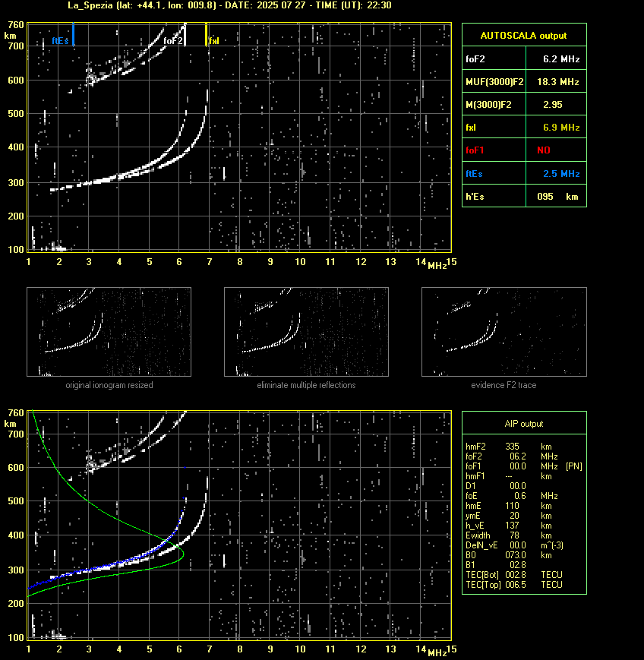This screenshot has width=644, height=660.
Task: Click the hmF2 value '335' in AIP output
Action: coord(512,447)
